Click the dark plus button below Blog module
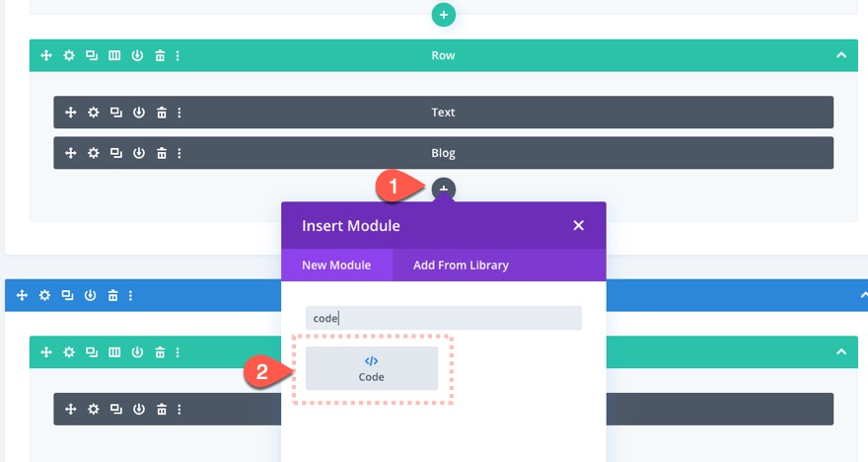 pyautogui.click(x=444, y=189)
